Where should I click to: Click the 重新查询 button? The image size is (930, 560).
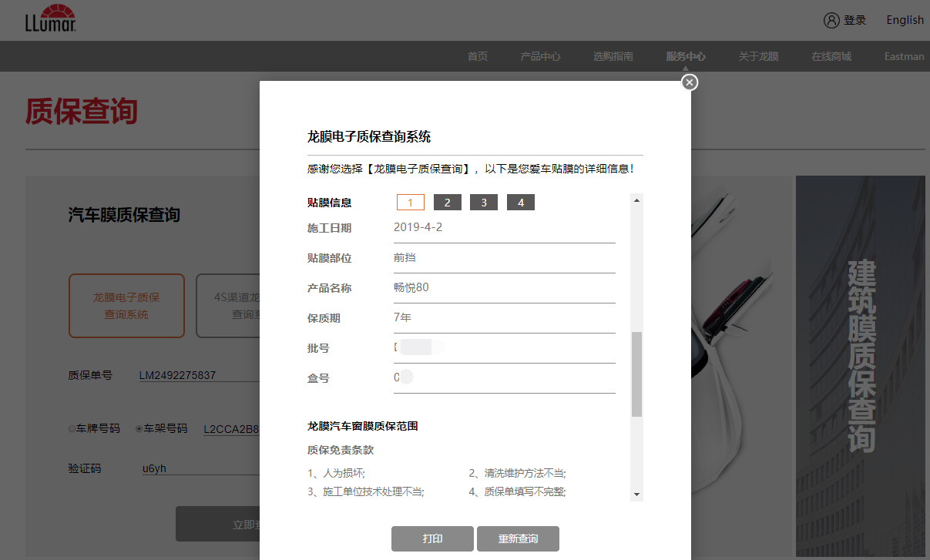coord(518,539)
